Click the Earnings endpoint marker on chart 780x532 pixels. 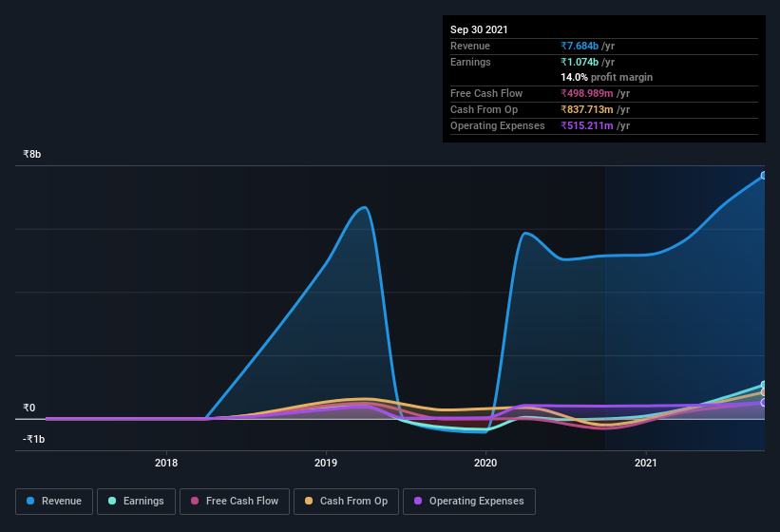(x=764, y=385)
